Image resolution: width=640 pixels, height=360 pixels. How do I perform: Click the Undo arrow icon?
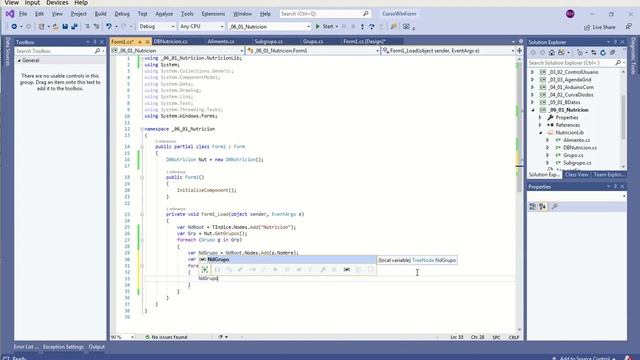pyautogui.click(x=109, y=27)
